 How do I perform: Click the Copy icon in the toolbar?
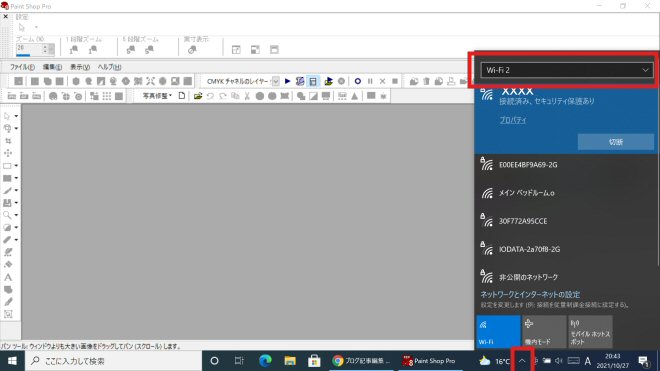(235, 96)
